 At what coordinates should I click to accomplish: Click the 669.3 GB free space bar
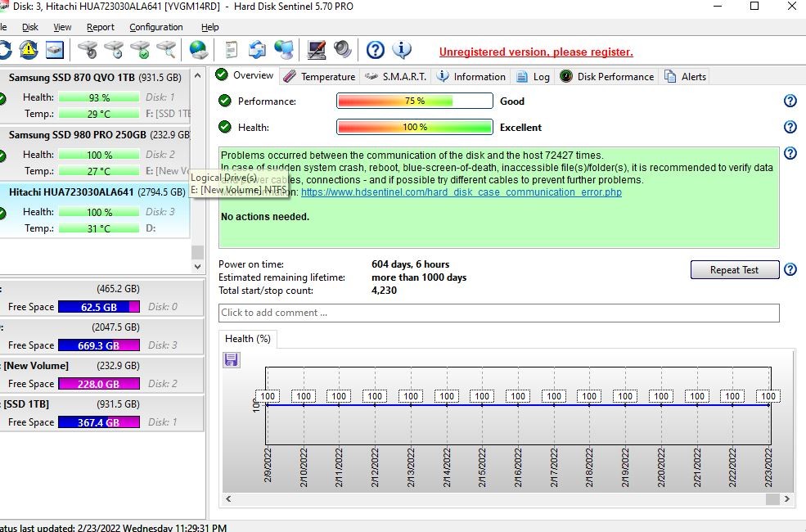pos(99,345)
